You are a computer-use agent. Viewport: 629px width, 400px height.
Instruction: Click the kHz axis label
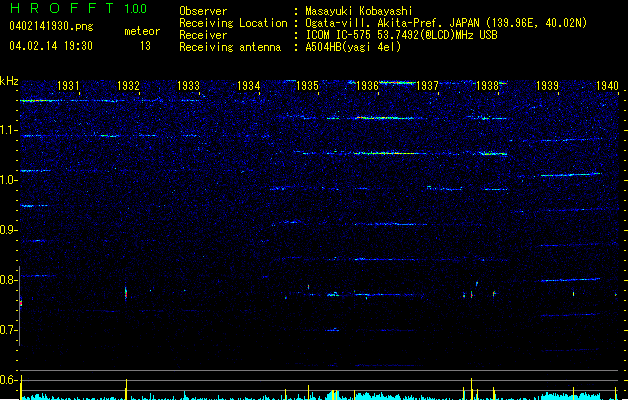(x=9, y=81)
